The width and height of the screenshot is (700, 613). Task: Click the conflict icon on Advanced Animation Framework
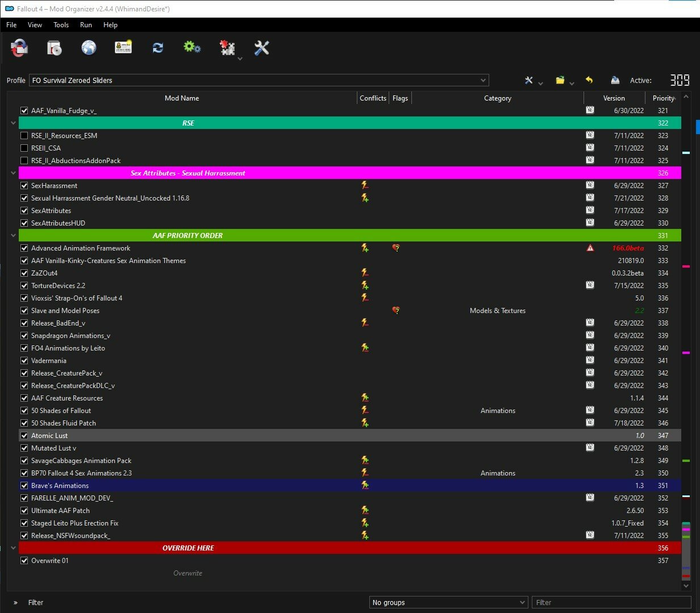(365, 248)
